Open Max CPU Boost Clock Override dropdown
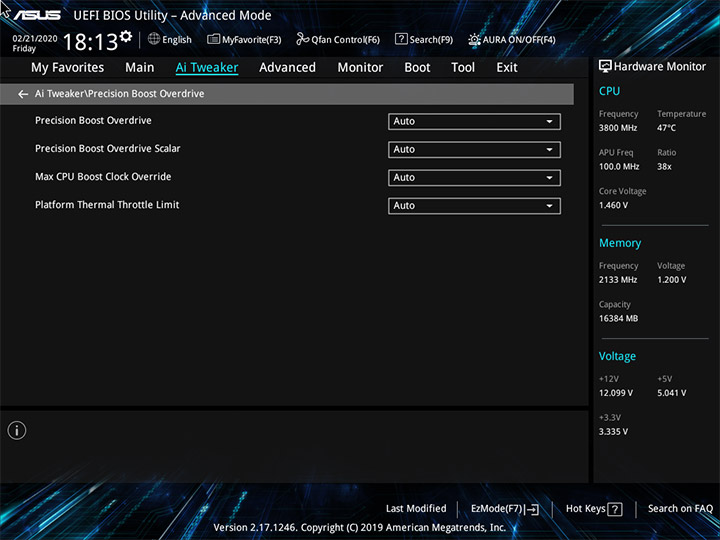The width and height of the screenshot is (720, 540). [x=474, y=178]
